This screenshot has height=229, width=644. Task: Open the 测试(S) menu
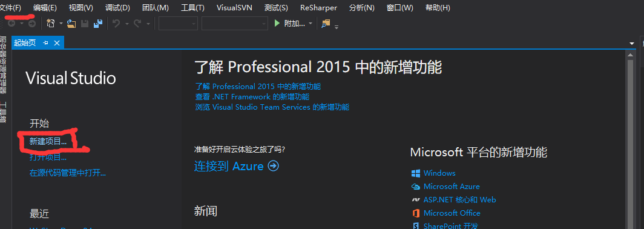coord(277,8)
